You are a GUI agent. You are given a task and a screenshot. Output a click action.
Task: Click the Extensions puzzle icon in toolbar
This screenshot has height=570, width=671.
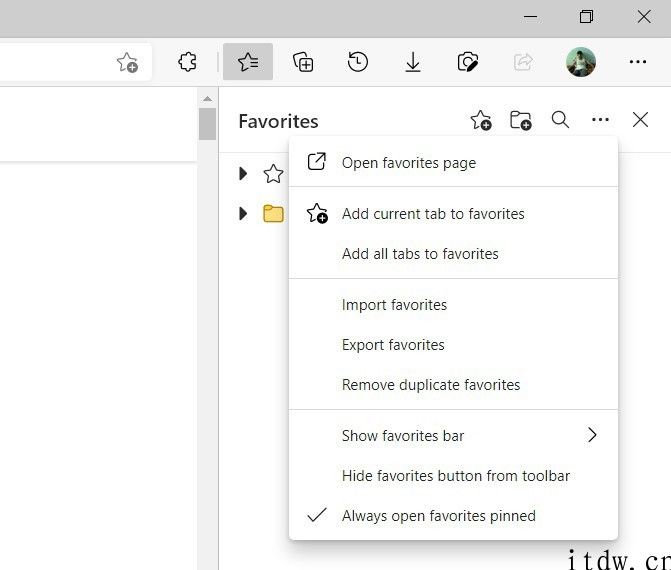(x=187, y=62)
